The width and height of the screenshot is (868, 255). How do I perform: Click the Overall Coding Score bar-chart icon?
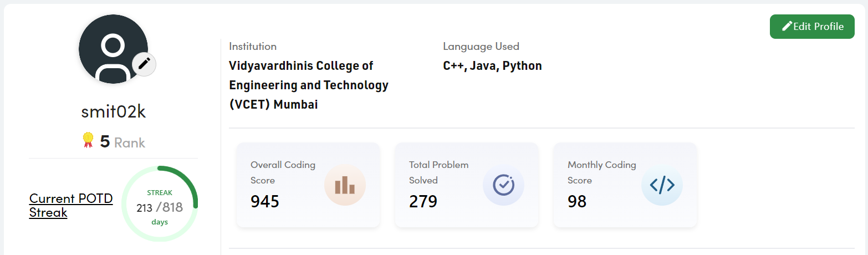tap(345, 185)
